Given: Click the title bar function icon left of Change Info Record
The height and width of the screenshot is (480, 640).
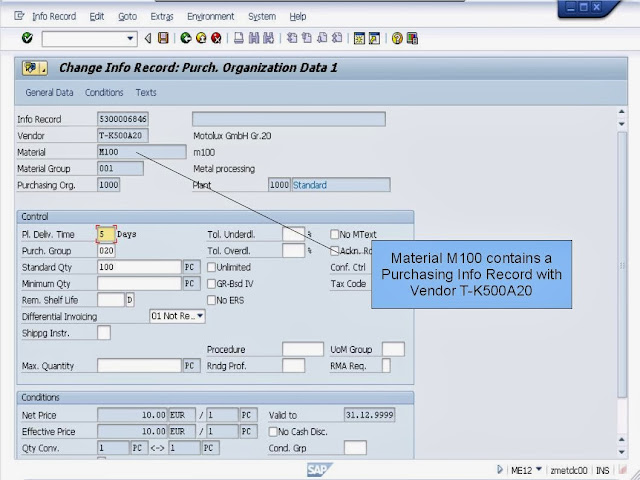Looking at the screenshot, I should pyautogui.click(x=35, y=68).
